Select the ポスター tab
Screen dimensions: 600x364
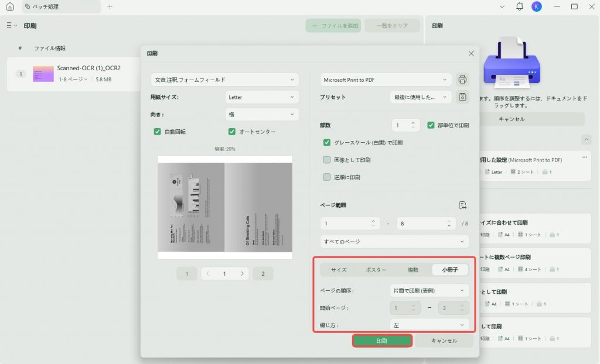pos(376,270)
